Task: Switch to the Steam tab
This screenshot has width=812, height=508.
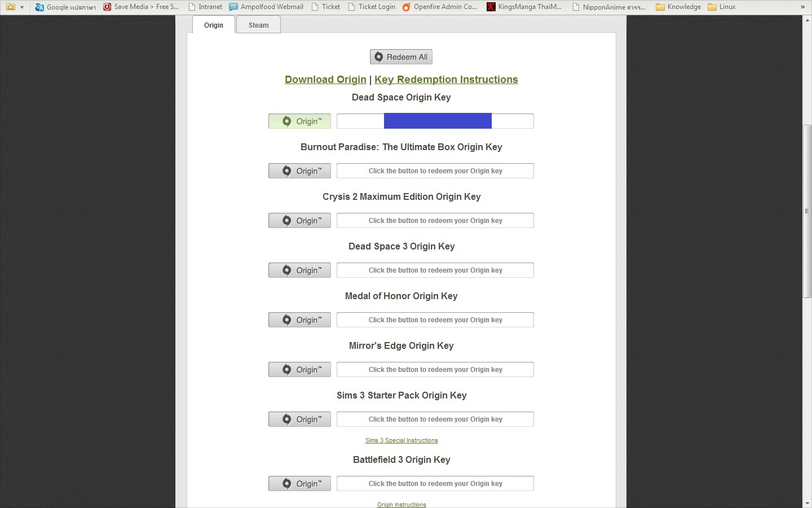Action: click(259, 25)
